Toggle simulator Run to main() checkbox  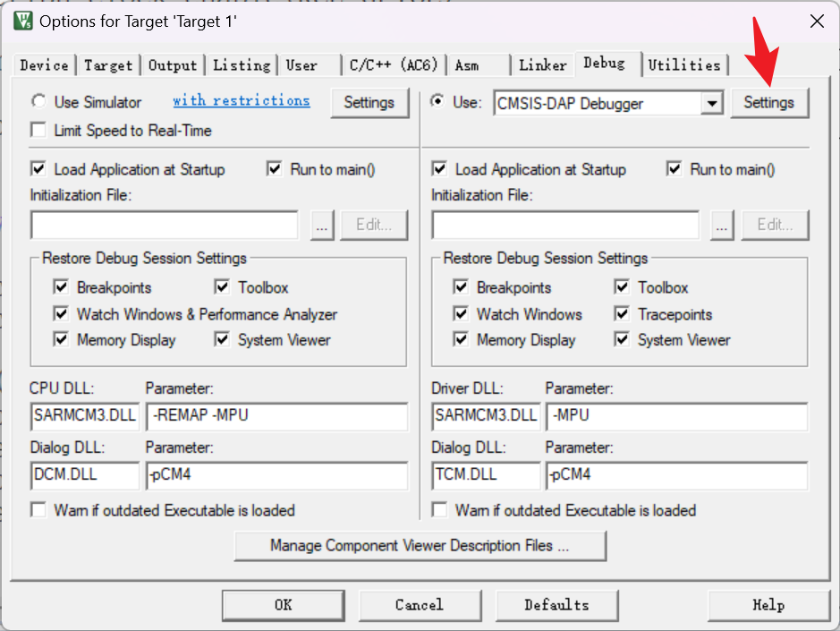click(275, 169)
